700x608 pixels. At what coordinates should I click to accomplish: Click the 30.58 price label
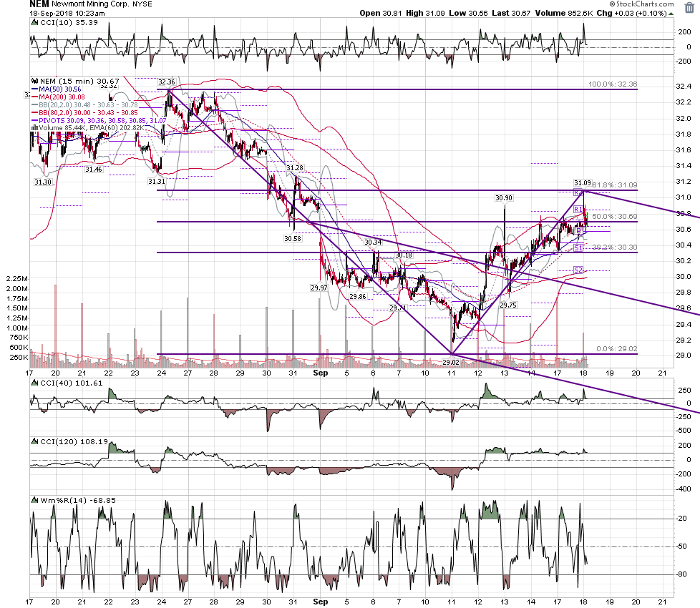click(293, 239)
